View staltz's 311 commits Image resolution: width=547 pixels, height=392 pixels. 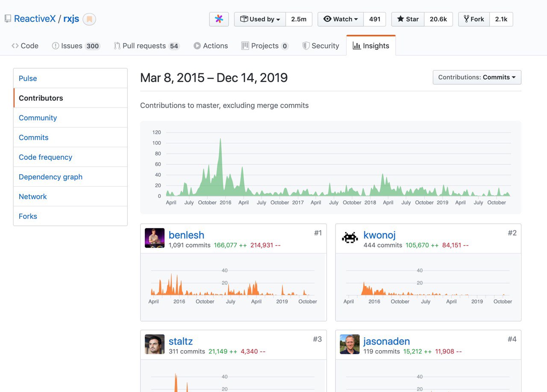pyautogui.click(x=187, y=351)
